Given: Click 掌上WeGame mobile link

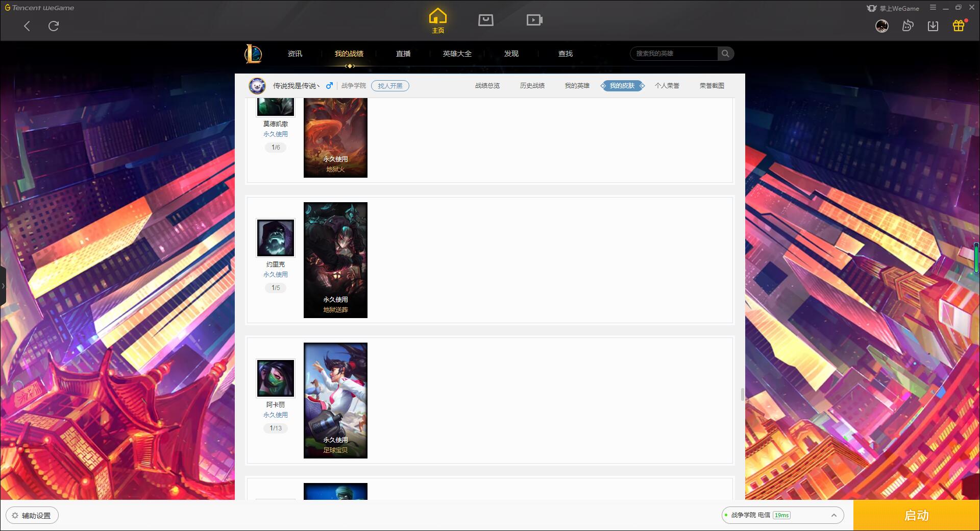Looking at the screenshot, I should [x=893, y=8].
